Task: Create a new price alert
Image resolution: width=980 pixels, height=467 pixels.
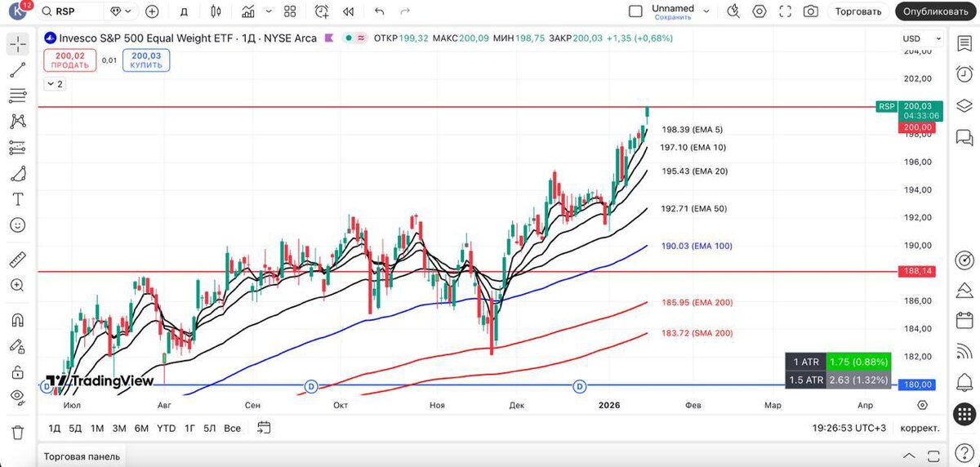Action: click(x=322, y=11)
